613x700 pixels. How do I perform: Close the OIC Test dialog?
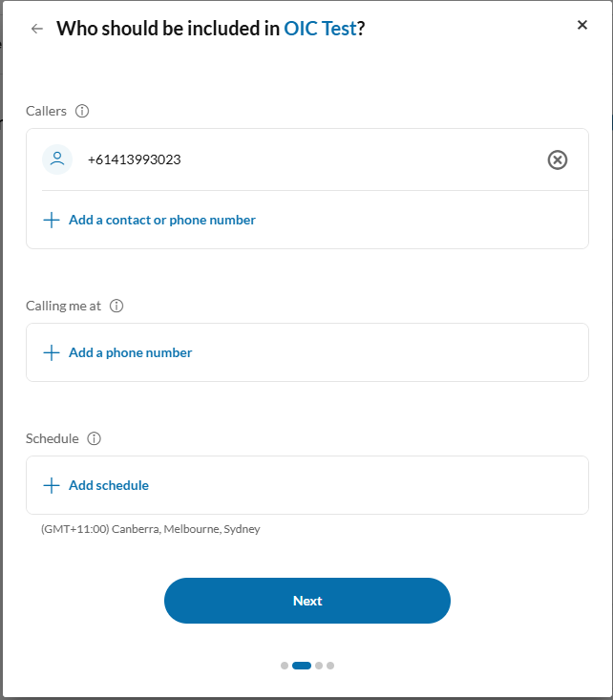pos(581,25)
